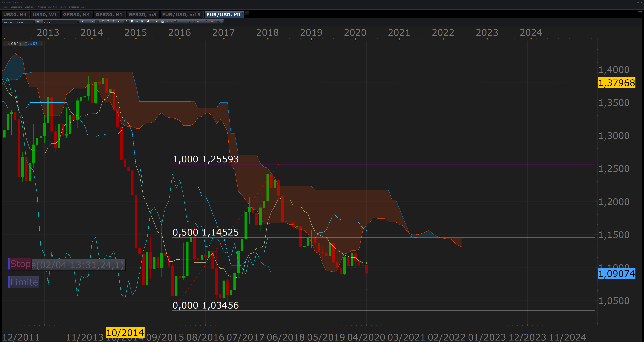The image size is (644, 342).
Task: Select the eraser tool in the toolbar
Action: click(212, 21)
